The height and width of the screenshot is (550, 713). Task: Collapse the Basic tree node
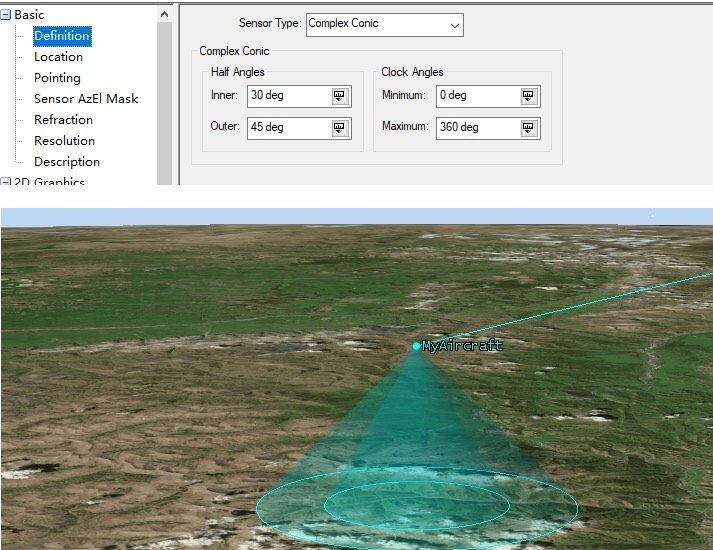[6, 15]
